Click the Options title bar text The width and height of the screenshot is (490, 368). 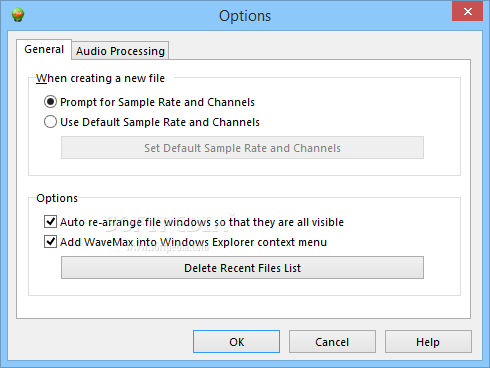pos(245,16)
